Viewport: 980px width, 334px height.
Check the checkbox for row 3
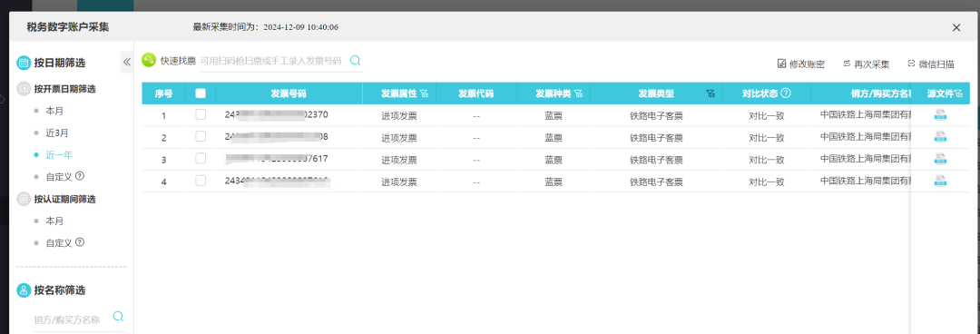point(201,158)
